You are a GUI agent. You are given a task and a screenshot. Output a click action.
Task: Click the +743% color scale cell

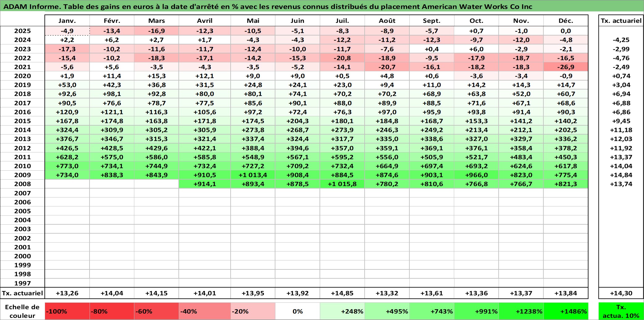pyautogui.click(x=432, y=311)
